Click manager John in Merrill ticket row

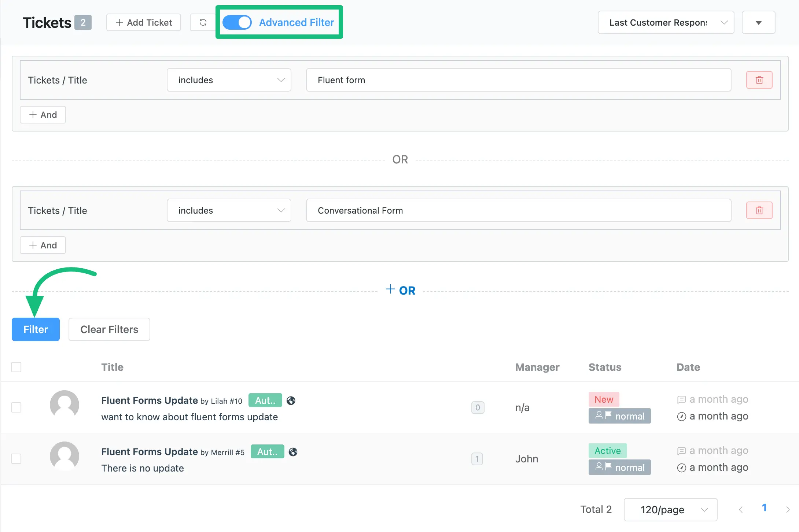pos(527,459)
